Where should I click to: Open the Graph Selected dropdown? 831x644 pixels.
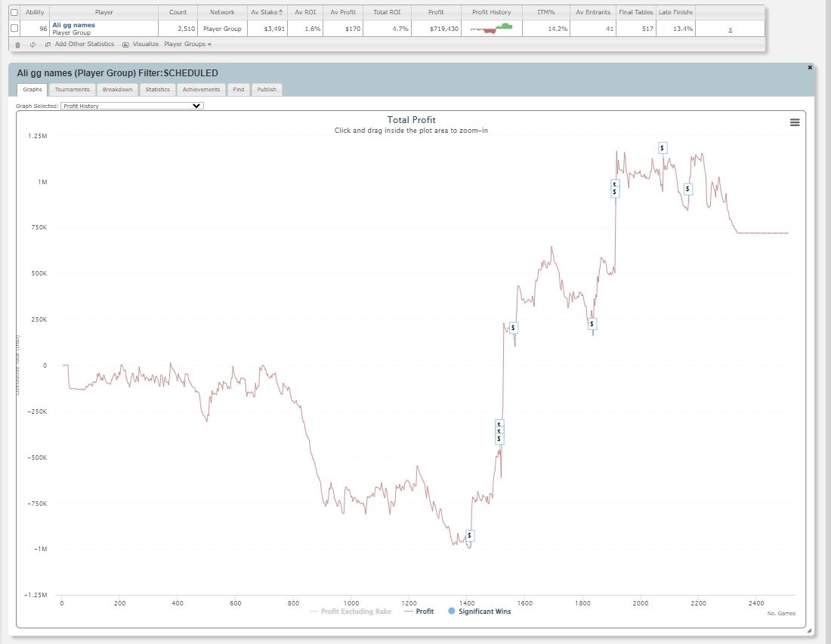[x=132, y=106]
